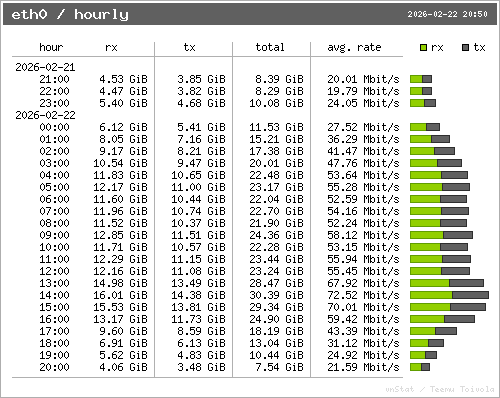500x398 pixels.
Task: Click the 09:00 traffic bar
Action: tap(441, 235)
